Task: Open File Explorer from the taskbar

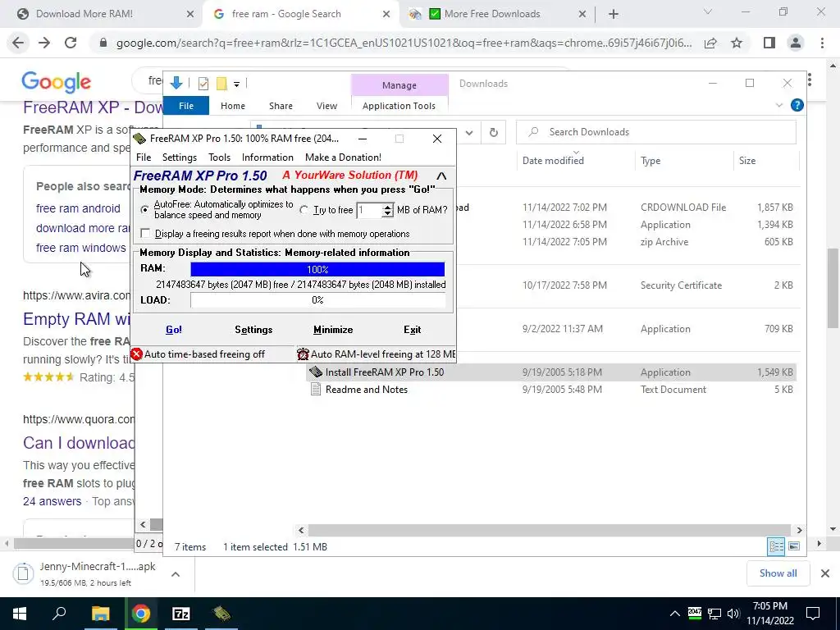Action: pyautogui.click(x=100, y=614)
